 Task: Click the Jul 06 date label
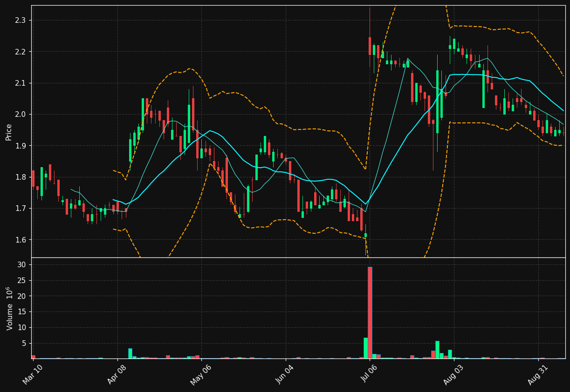370,374
